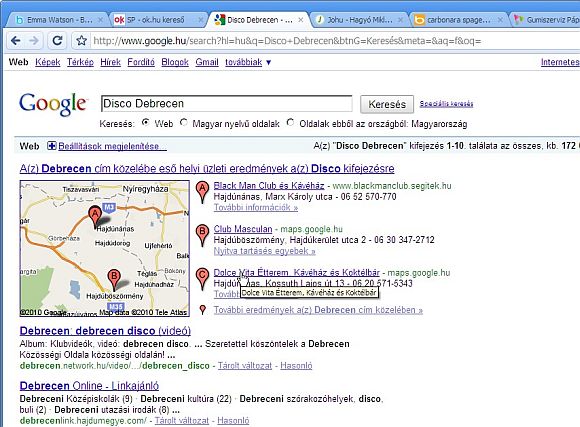Open Speciális keresés link
This screenshot has width=580, height=427.
coord(446,104)
